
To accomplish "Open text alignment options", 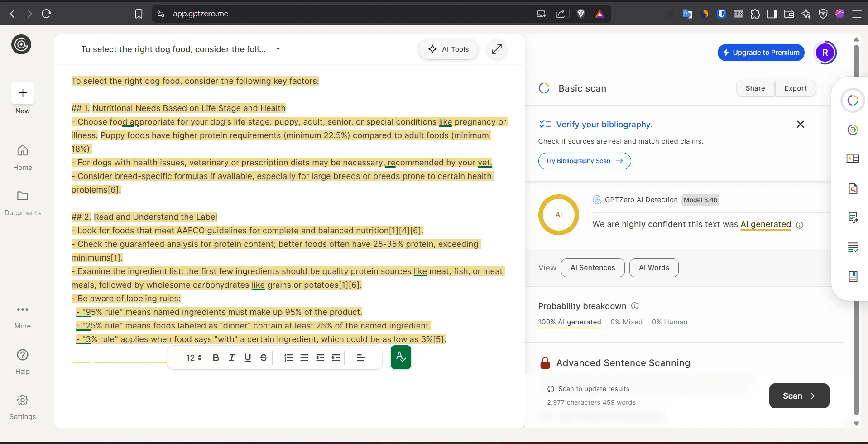I will [361, 358].
